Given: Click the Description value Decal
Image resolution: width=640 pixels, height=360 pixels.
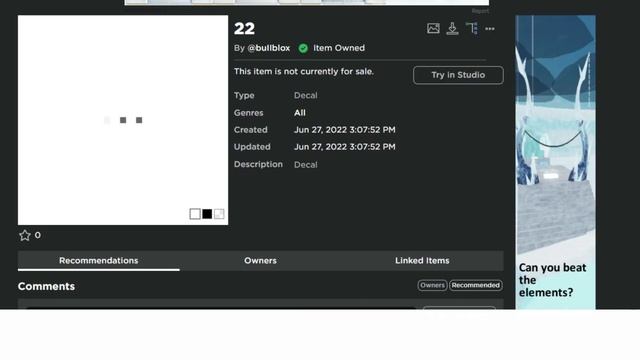Looking at the screenshot, I should point(305,165).
